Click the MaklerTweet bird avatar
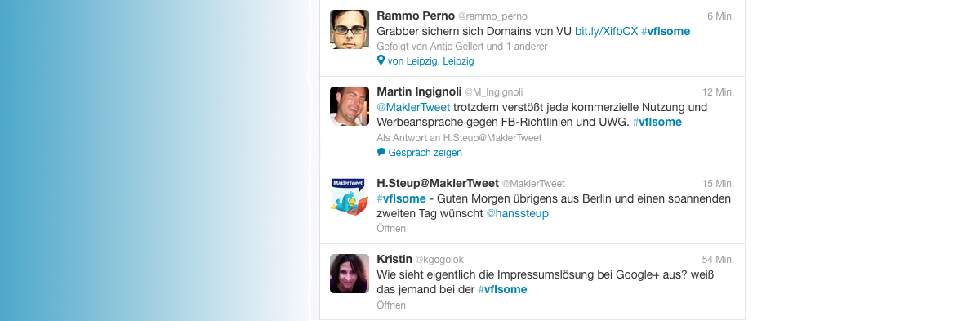The height and width of the screenshot is (321, 980). point(350,197)
